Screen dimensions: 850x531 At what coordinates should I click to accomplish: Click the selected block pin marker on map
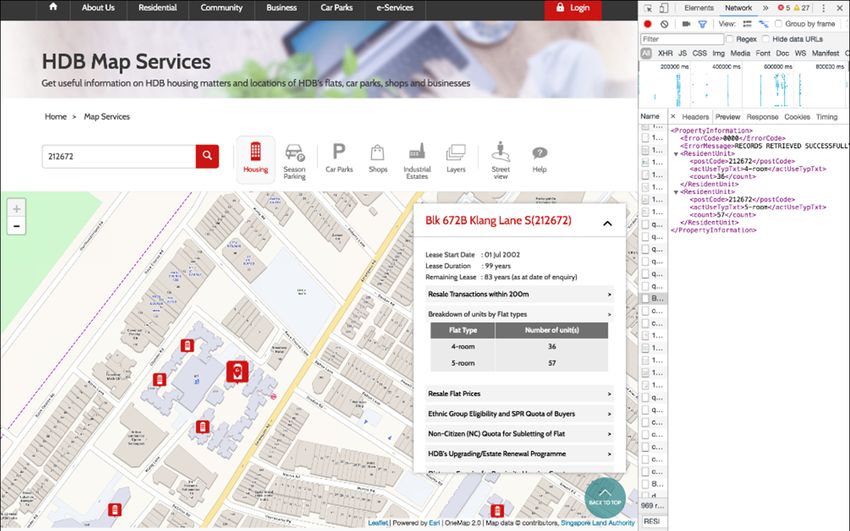237,372
